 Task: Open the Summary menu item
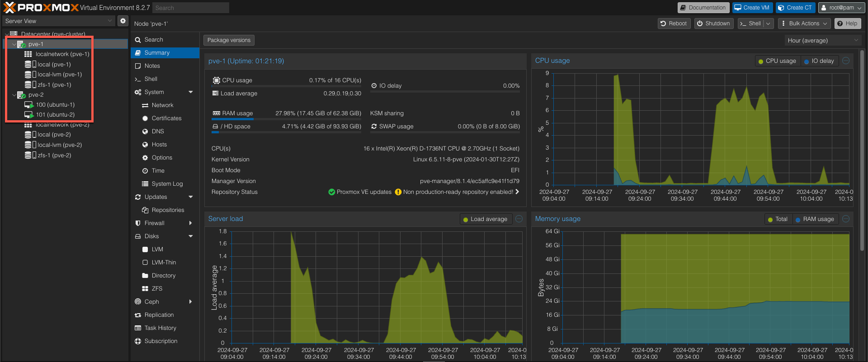165,53
